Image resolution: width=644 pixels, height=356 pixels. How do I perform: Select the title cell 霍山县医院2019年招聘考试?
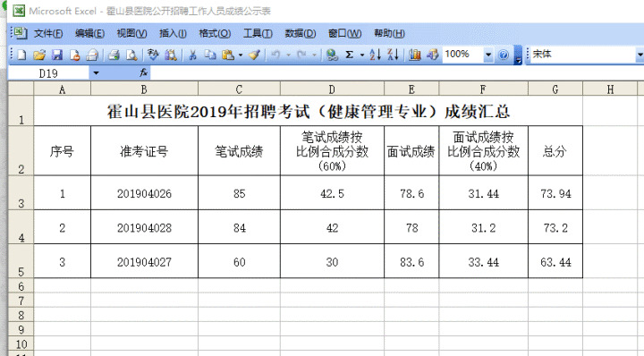tap(308, 111)
